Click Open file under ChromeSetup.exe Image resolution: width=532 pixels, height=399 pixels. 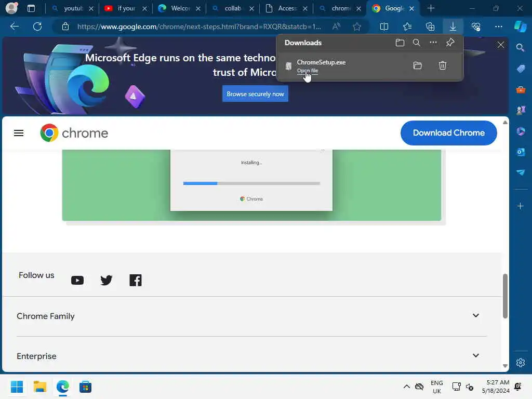tap(308, 71)
